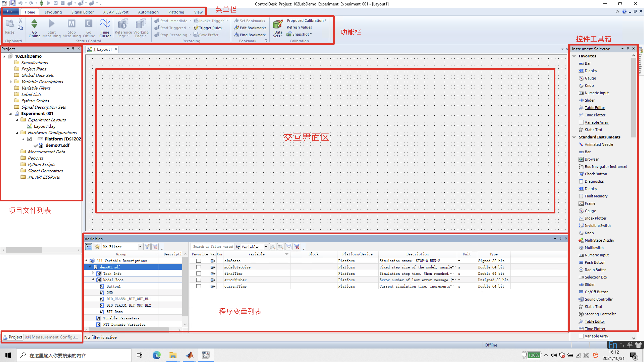The height and width of the screenshot is (362, 644).
Task: Select Variable Array link in Favorites
Action: [x=596, y=122]
